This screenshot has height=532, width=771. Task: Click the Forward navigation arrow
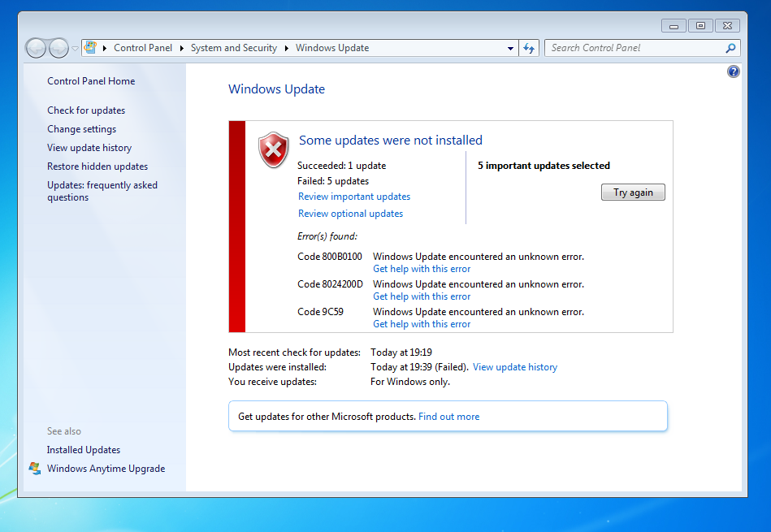click(58, 48)
